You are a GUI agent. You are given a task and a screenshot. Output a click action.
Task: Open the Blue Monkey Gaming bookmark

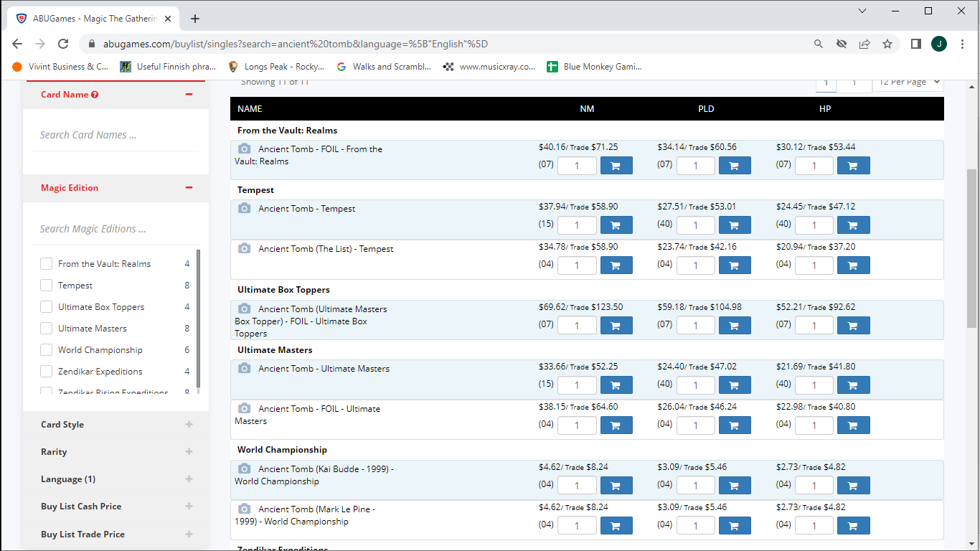[595, 67]
